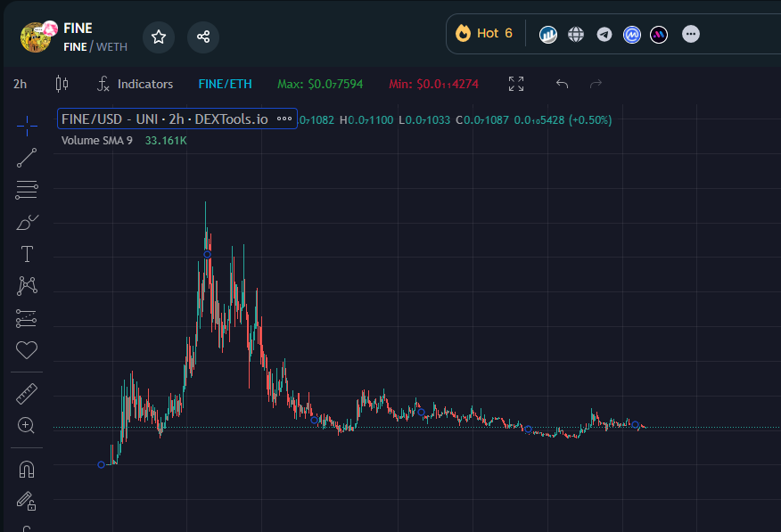This screenshot has height=532, width=781.
Task: Click the trade marker at chart peak
Action: pos(207,254)
